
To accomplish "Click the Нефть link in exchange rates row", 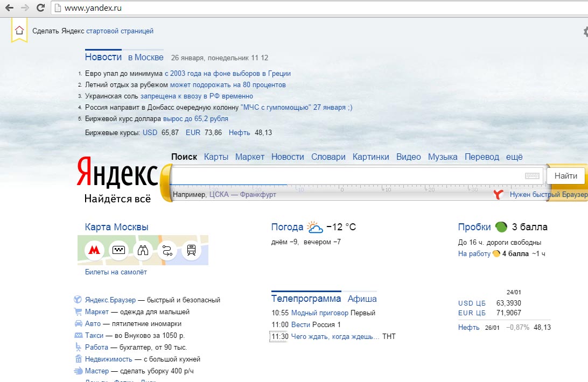I will tap(239, 132).
